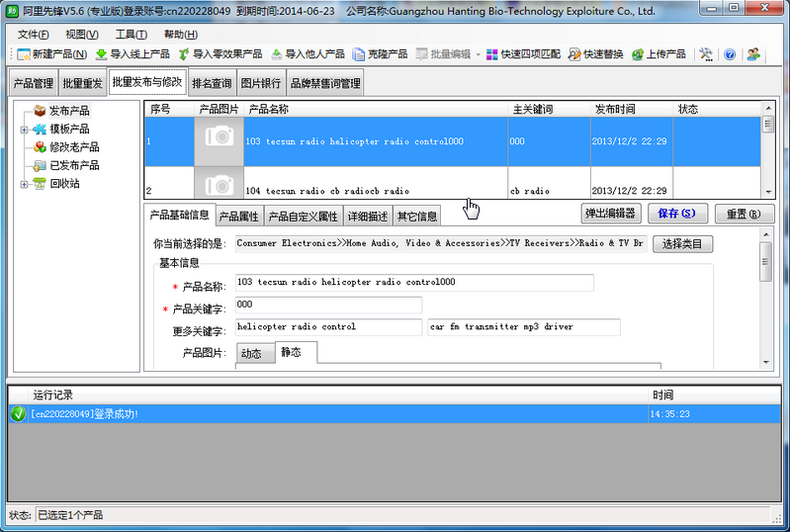Click 克隆产品 clone product toolbar icon
Screen dimensions: 791x532
point(362,54)
